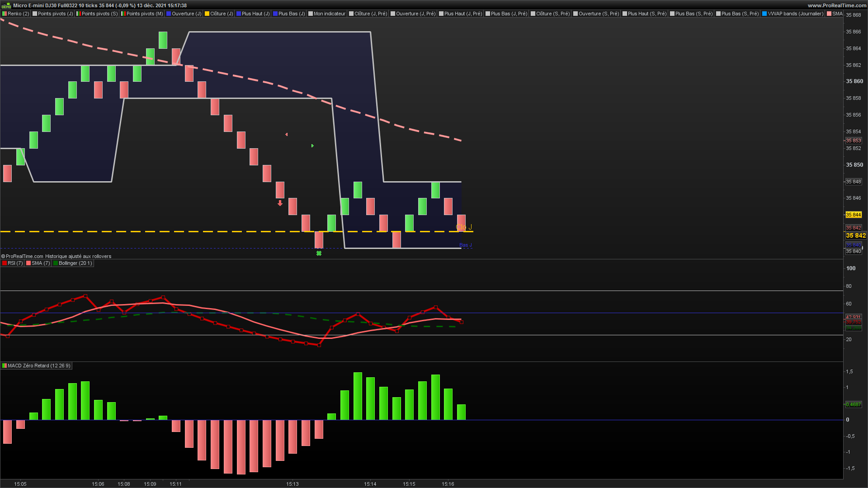This screenshot has height=488, width=868.
Task: Click the small red left-pointing triangle marker
Action: 286,134
